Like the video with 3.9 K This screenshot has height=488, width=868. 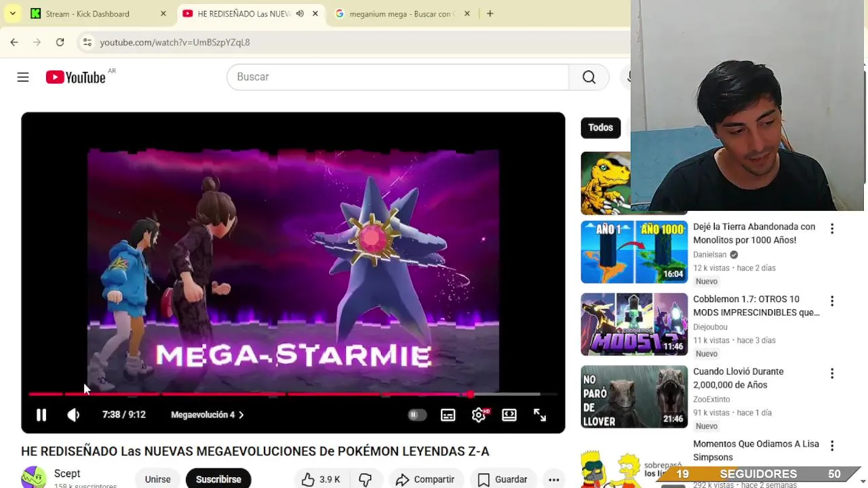tap(321, 479)
